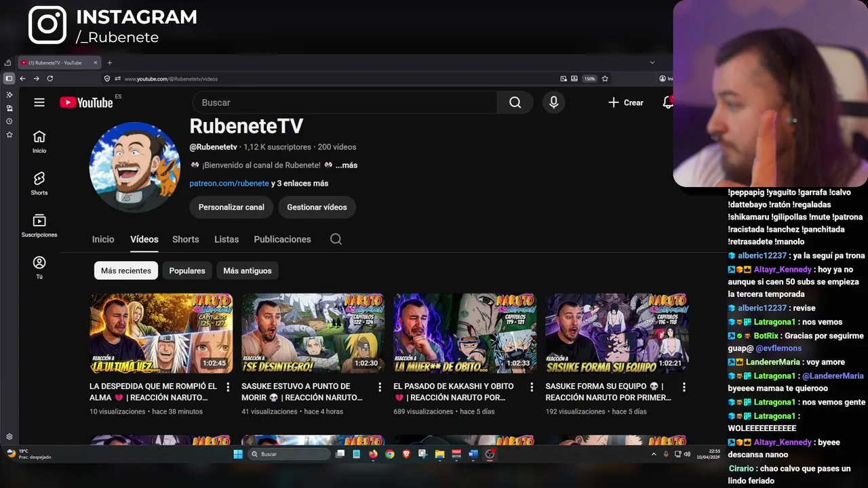Click title EL PASADO DE KAKASHI Y OBITO

454,392
